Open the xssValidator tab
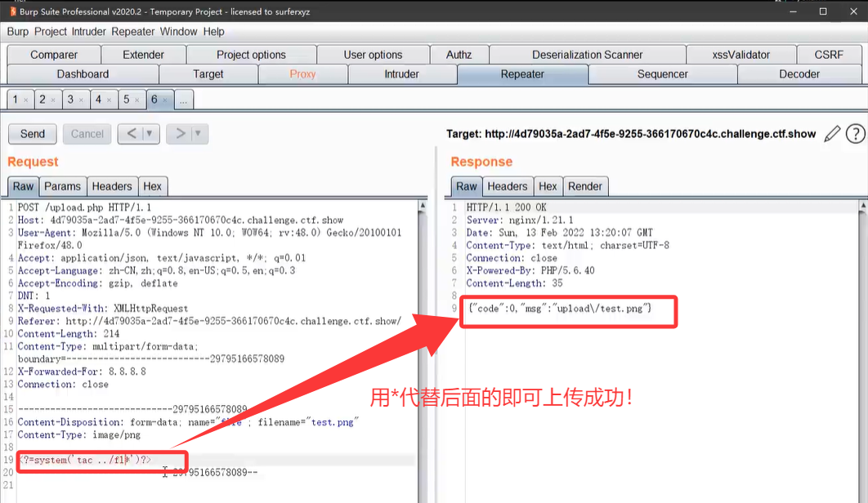Screen dimensions: 868x503 click(x=741, y=55)
